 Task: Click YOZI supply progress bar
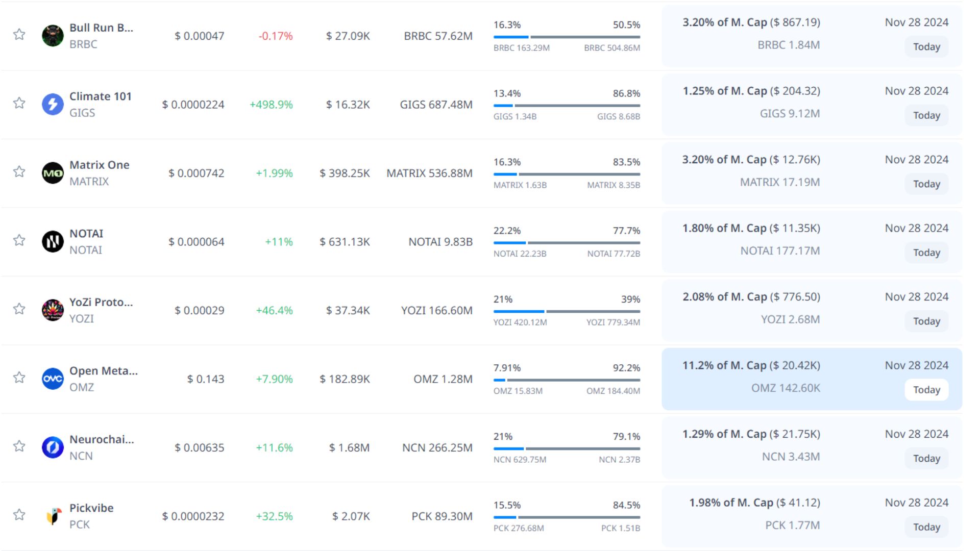tap(567, 311)
